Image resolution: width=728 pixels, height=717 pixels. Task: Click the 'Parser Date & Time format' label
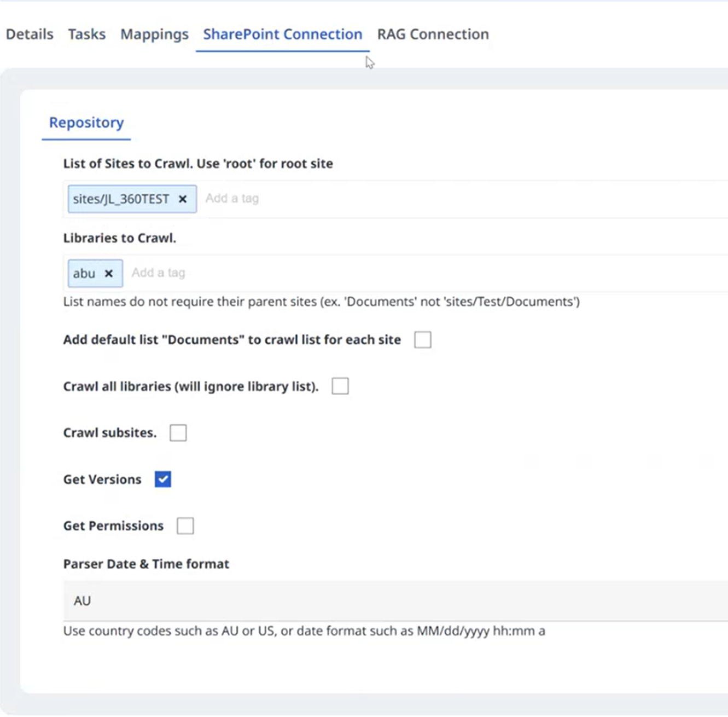[146, 564]
